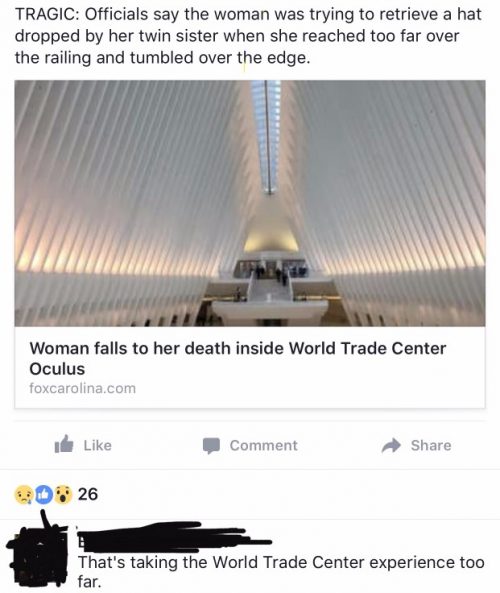Click the wow surprised reaction emoji
The width and height of the screenshot is (500, 593).
pyautogui.click(x=63, y=495)
